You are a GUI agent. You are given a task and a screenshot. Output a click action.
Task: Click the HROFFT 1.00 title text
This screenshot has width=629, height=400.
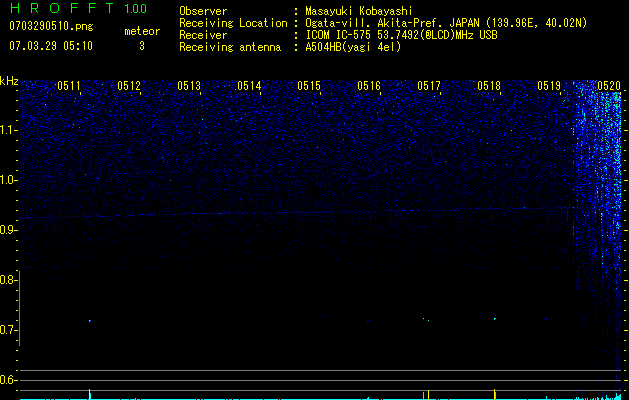pyautogui.click(x=79, y=8)
